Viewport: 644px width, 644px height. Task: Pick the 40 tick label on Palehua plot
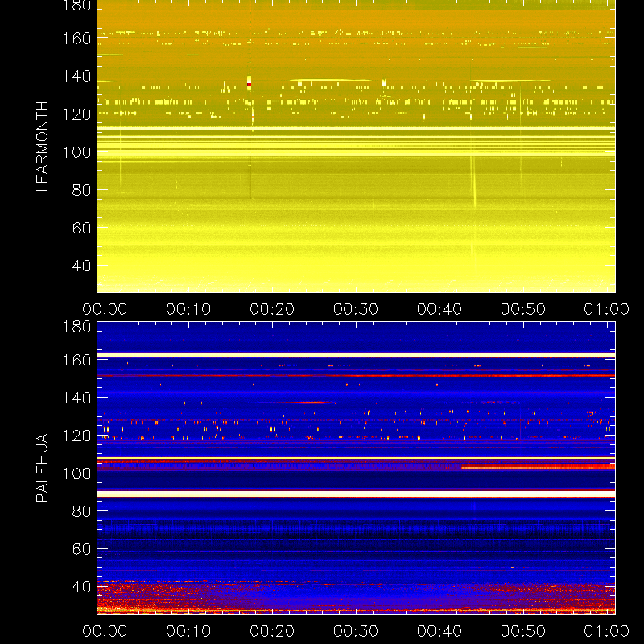(x=82, y=587)
